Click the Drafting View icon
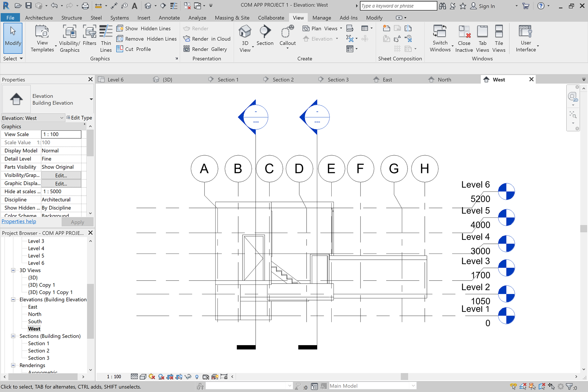The image size is (588, 392). tap(350, 28)
